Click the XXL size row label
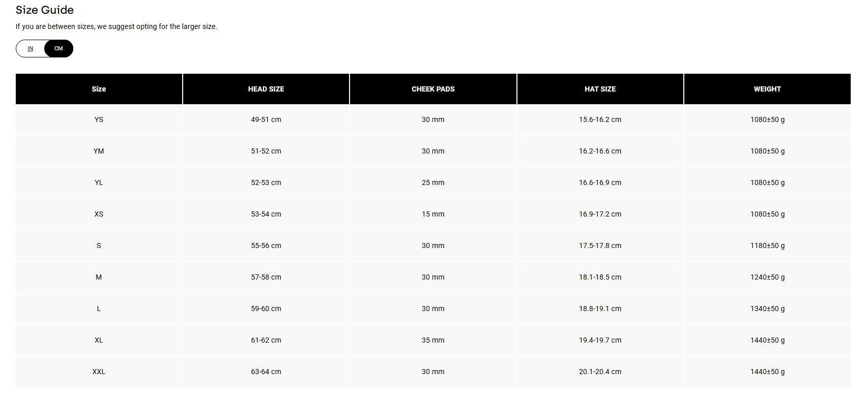Screen dimensions: 868x398 click(99, 372)
